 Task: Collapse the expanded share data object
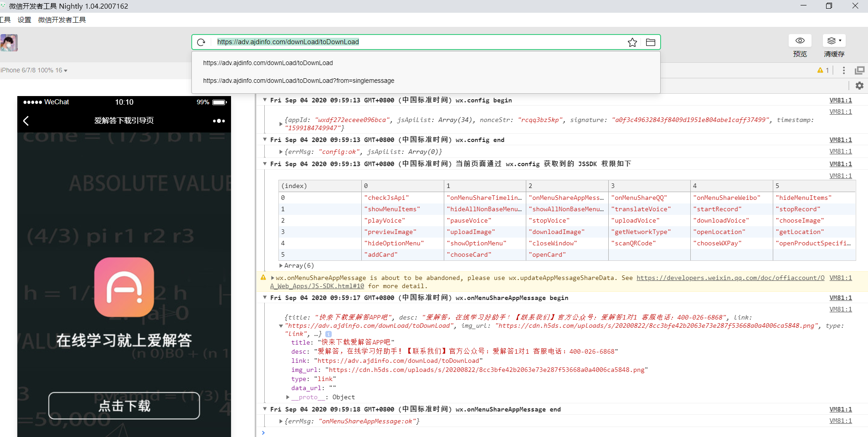(281, 325)
